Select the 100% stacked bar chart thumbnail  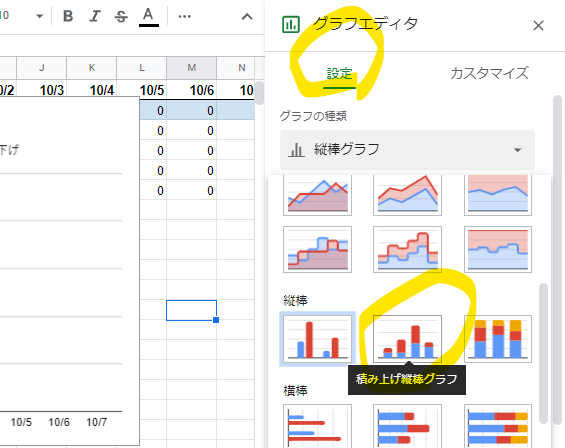[498, 426]
